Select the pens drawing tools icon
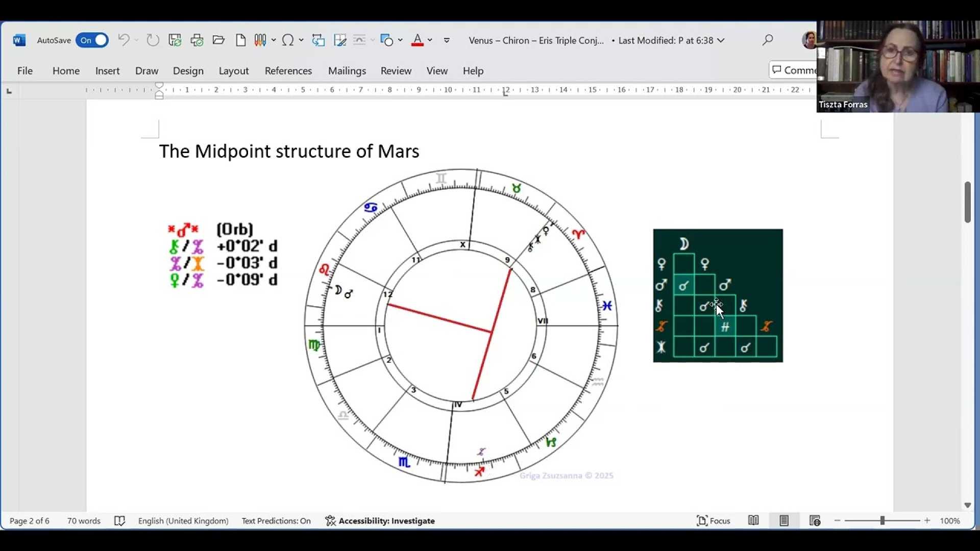 [x=260, y=40]
